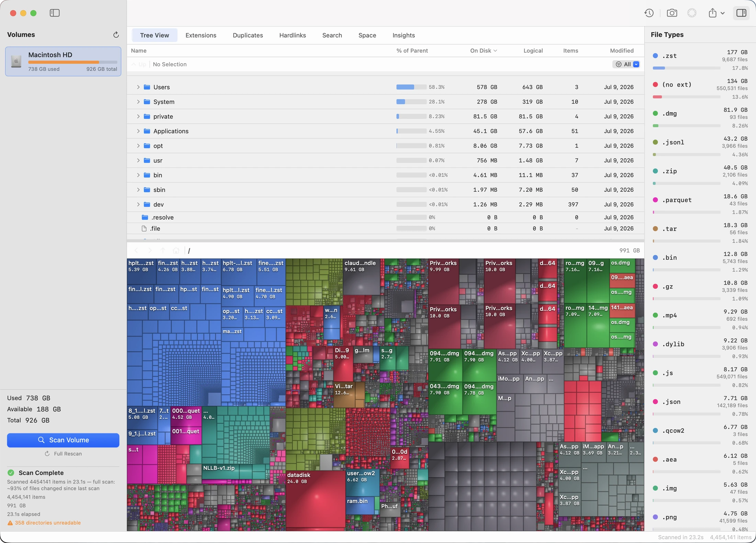Expand the bin folder
This screenshot has width=756, height=543.
138,175
